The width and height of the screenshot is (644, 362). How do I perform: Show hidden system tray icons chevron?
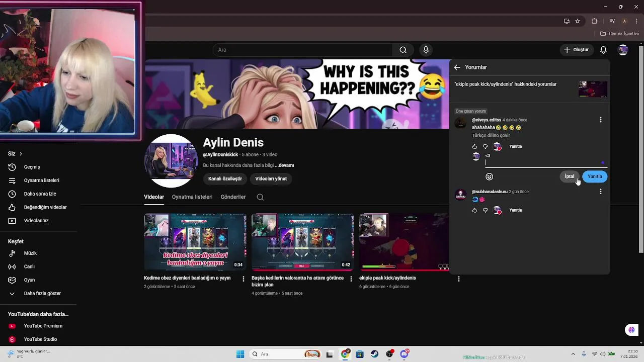click(x=573, y=354)
